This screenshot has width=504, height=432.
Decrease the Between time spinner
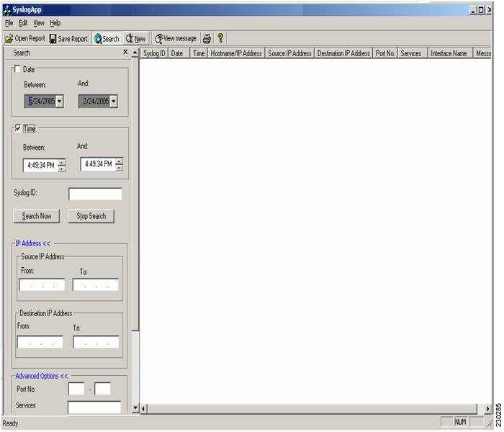point(62,168)
